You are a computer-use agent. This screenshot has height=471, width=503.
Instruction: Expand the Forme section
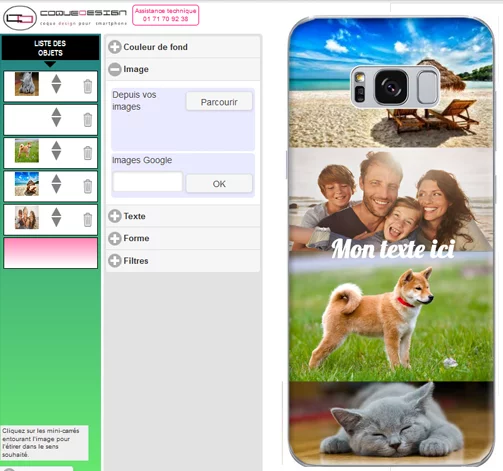pyautogui.click(x=115, y=238)
